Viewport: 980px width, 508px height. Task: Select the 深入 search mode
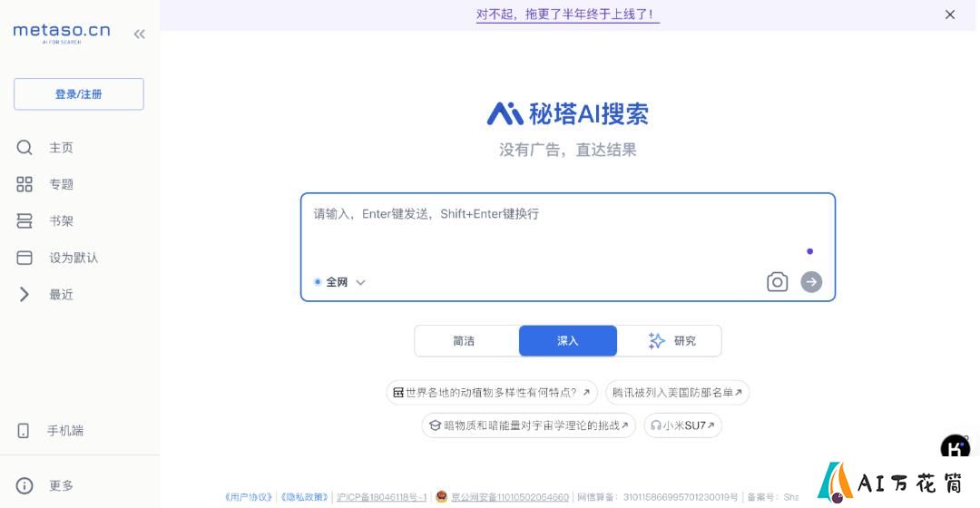pos(567,340)
